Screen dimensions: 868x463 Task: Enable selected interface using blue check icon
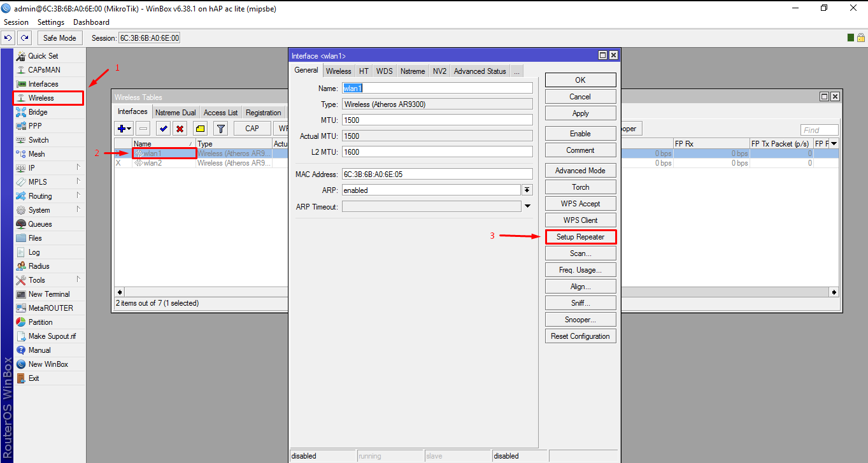[x=164, y=129]
